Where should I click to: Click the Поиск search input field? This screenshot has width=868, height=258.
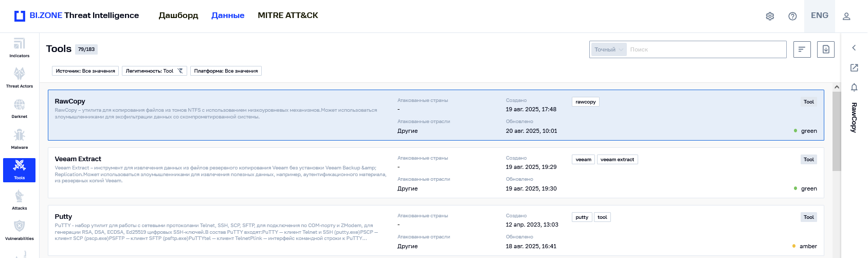click(706, 49)
